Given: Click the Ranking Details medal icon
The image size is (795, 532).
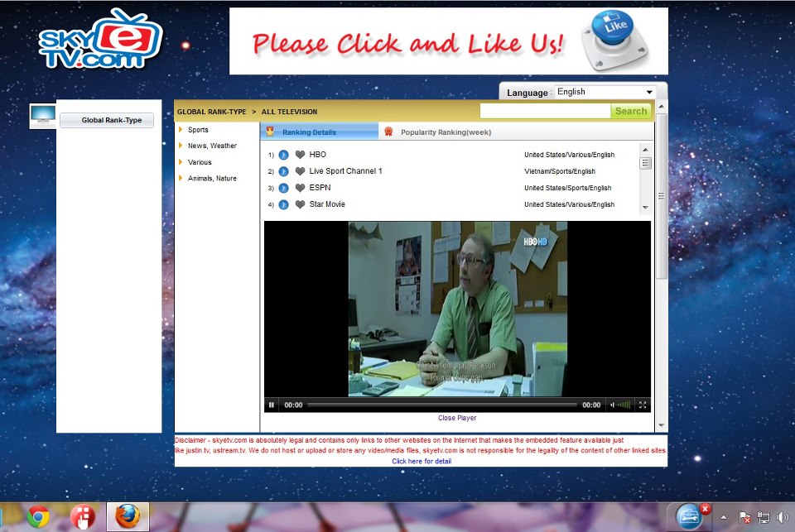Looking at the screenshot, I should [x=270, y=132].
